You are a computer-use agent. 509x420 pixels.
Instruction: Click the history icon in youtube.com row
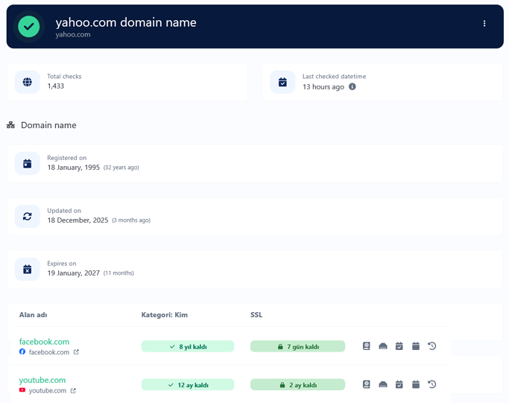[x=432, y=385]
